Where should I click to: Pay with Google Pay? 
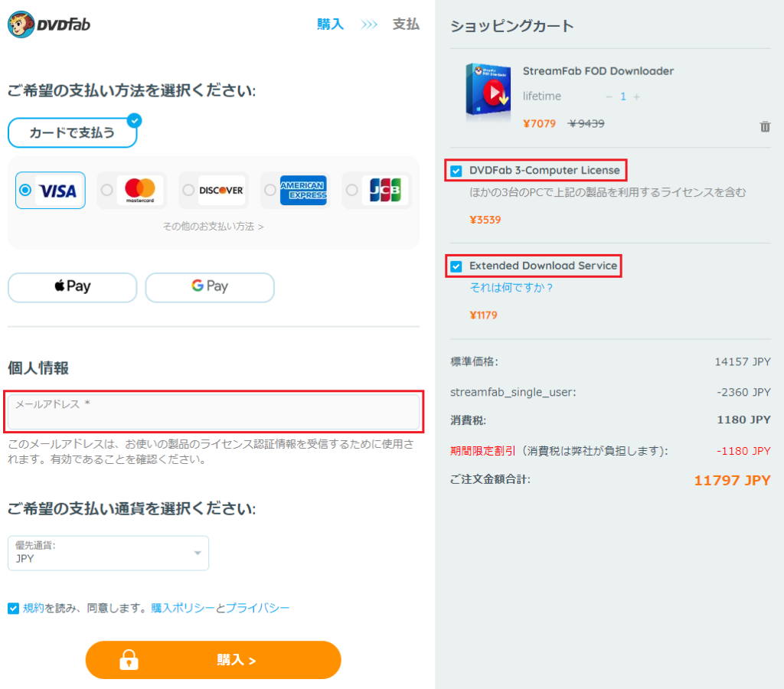point(210,287)
